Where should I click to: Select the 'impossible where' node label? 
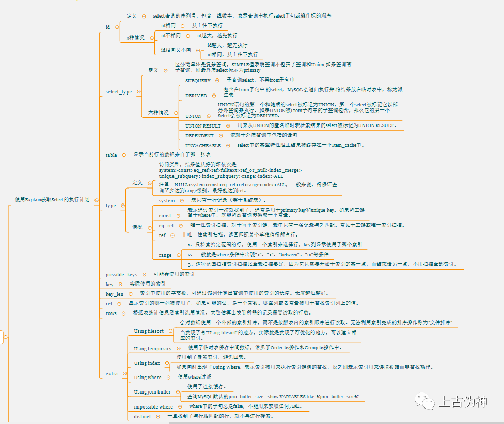tap(153, 407)
